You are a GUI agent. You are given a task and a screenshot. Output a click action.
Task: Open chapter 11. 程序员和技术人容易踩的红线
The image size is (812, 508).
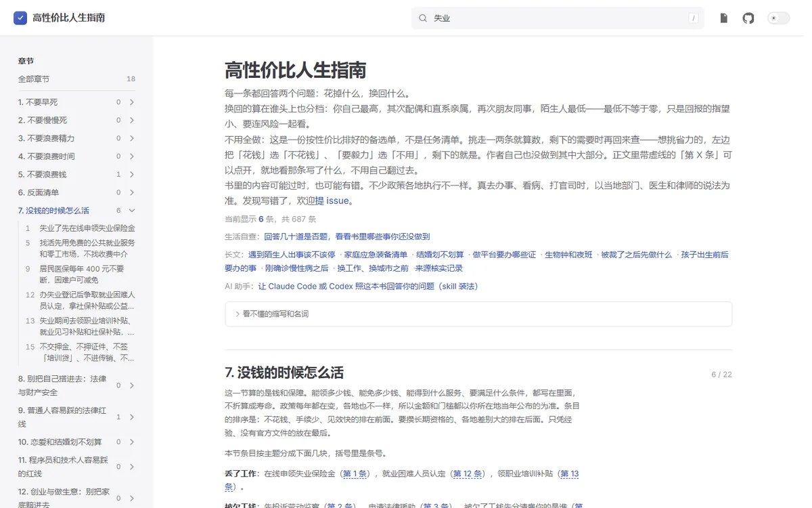coord(62,467)
